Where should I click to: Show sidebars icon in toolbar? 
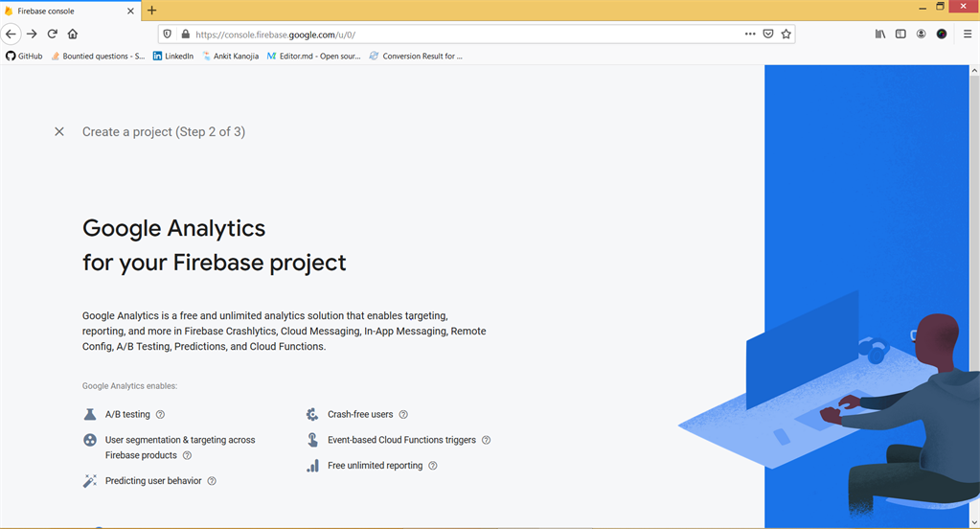tap(900, 34)
